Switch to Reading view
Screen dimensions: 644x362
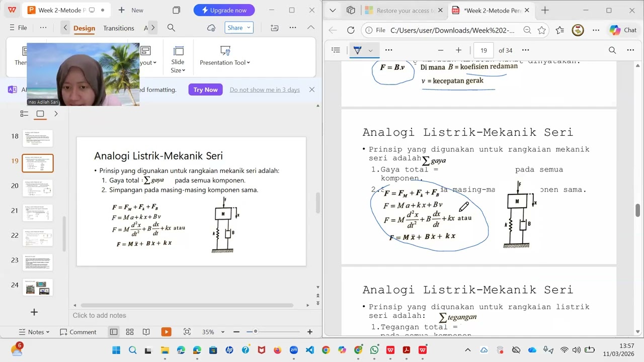click(146, 332)
